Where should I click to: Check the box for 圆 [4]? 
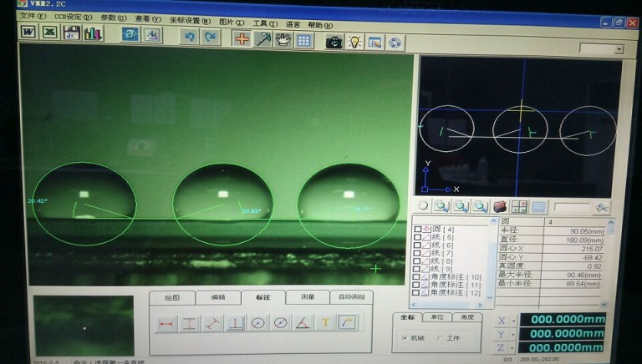click(x=418, y=230)
